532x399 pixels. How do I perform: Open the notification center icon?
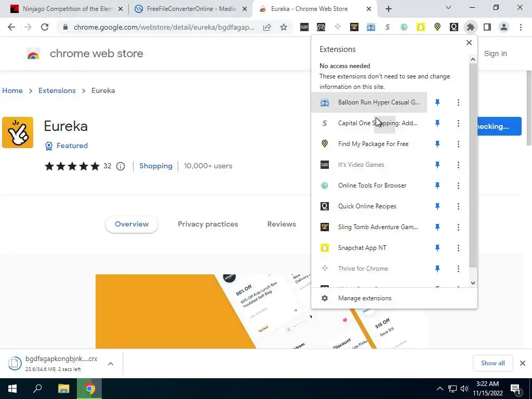click(515, 389)
